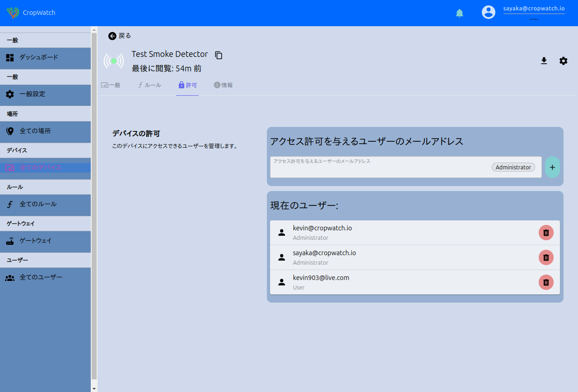
Task: Copy the Test Smoke Detector name
Action: pos(219,55)
